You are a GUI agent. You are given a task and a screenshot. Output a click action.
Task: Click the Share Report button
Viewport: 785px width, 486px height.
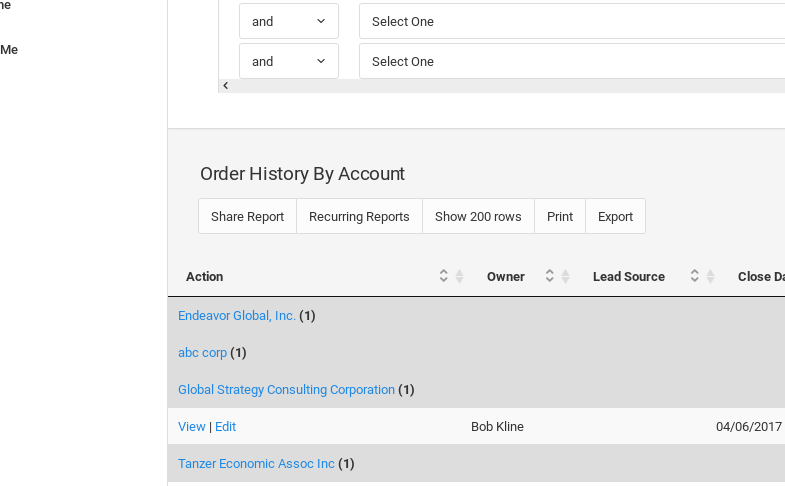tap(247, 216)
